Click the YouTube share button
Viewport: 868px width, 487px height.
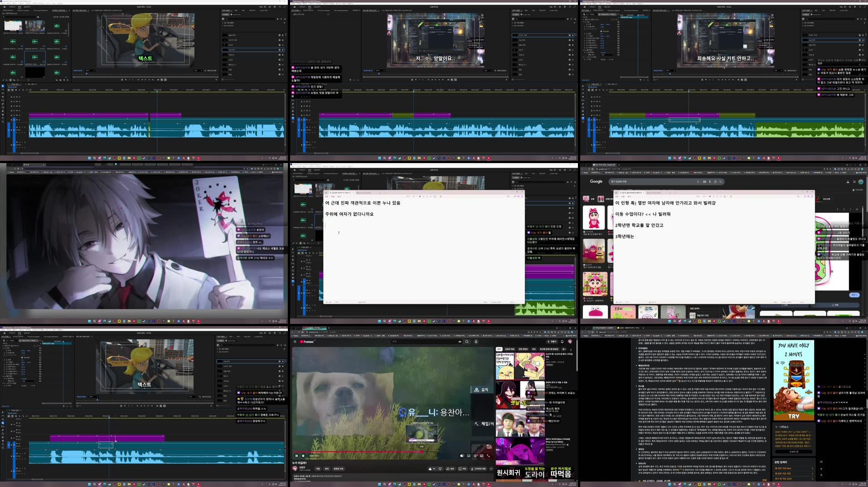point(450,468)
